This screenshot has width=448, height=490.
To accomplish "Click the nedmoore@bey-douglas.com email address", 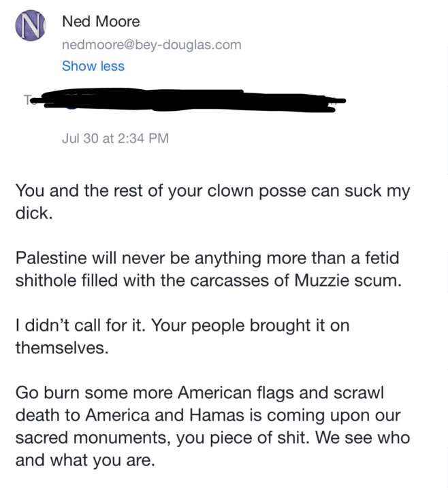I will [x=151, y=45].
